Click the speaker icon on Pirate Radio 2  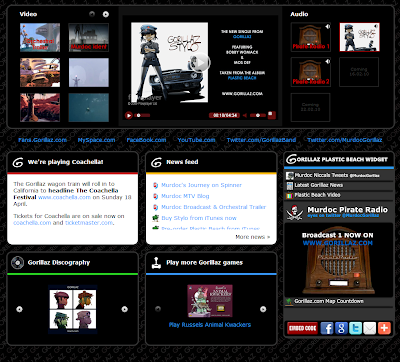coord(327,62)
